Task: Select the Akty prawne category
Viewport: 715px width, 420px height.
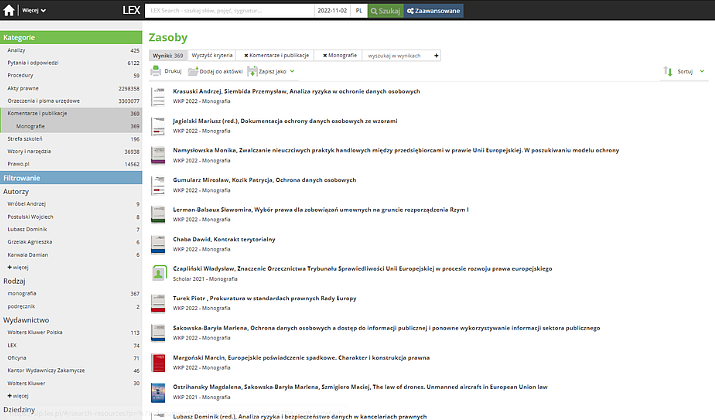Action: click(x=23, y=88)
